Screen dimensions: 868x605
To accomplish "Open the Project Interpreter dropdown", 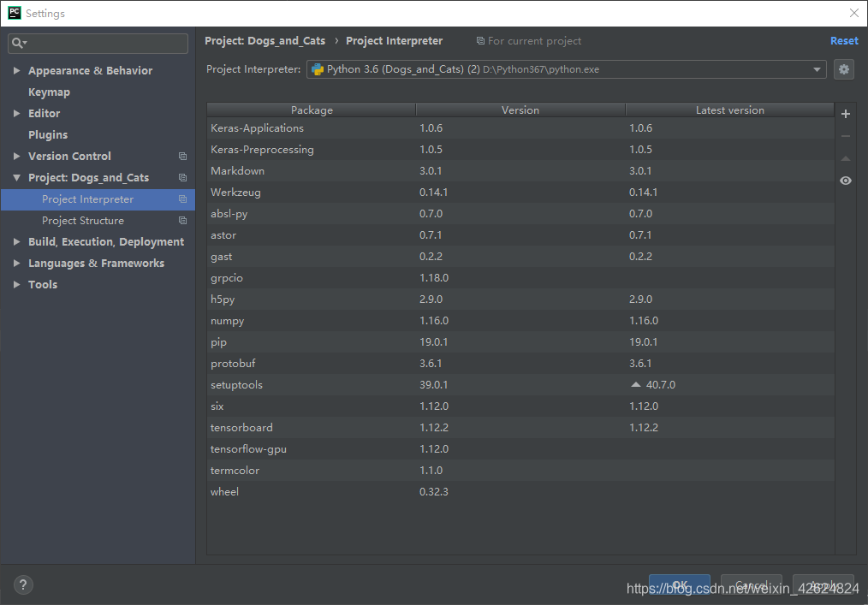I will coord(567,69).
